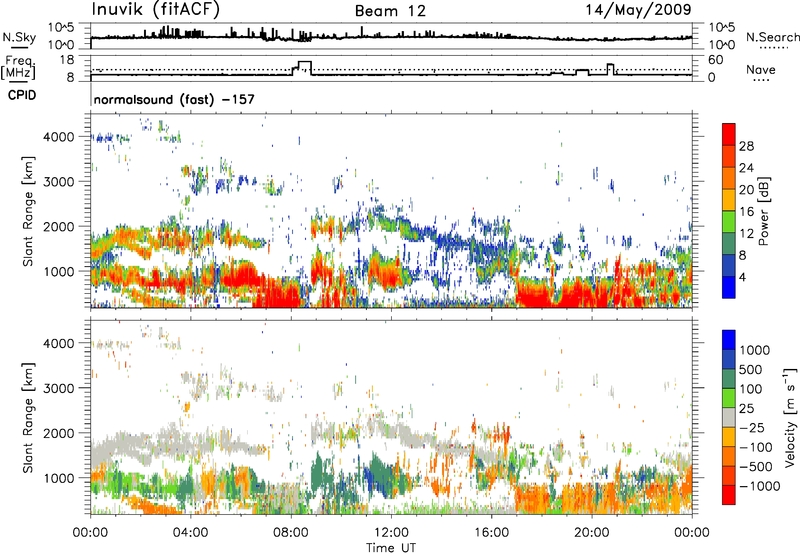Click "Slant Range [km]" label of power panel

[28, 212]
